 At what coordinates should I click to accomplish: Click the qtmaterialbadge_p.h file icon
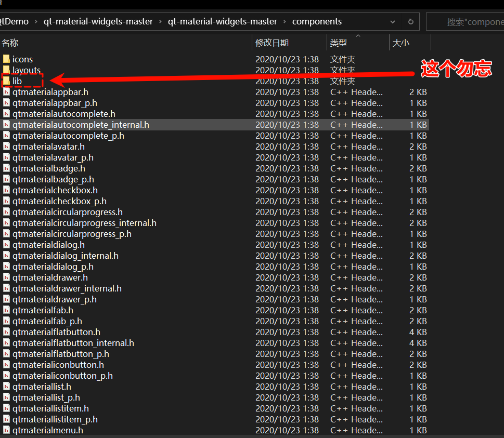(x=6, y=179)
